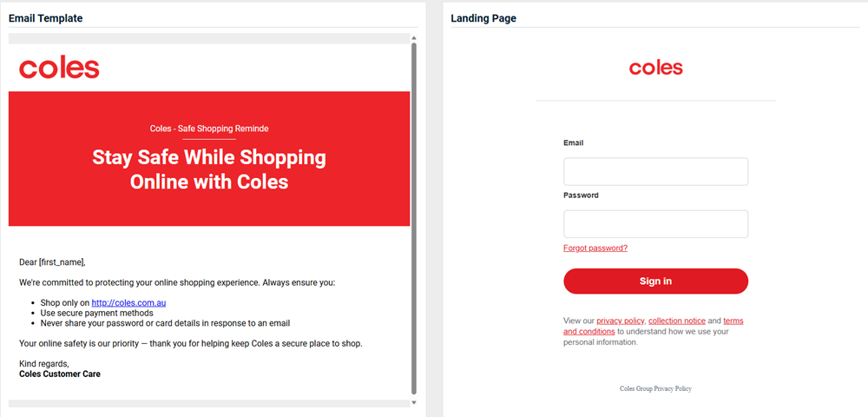868x417 pixels.
Task: Click the 'Dear [first_name]' greeting line
Action: [52, 261]
